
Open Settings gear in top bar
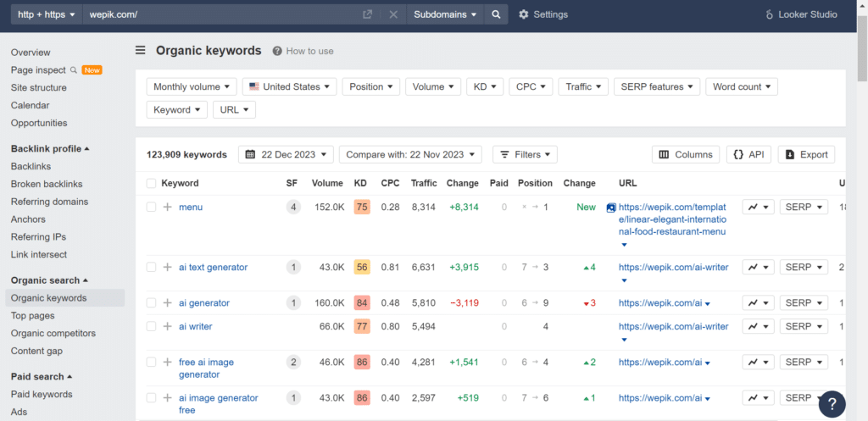pos(524,14)
